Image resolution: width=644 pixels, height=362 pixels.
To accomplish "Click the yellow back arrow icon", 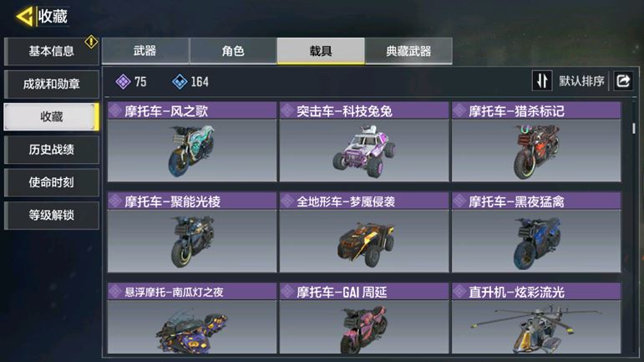I will click(x=24, y=17).
